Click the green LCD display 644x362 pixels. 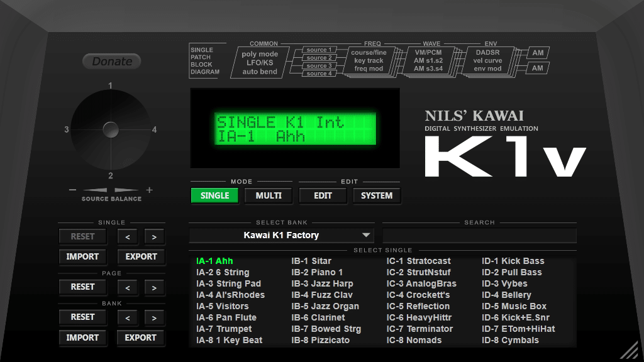point(296,129)
